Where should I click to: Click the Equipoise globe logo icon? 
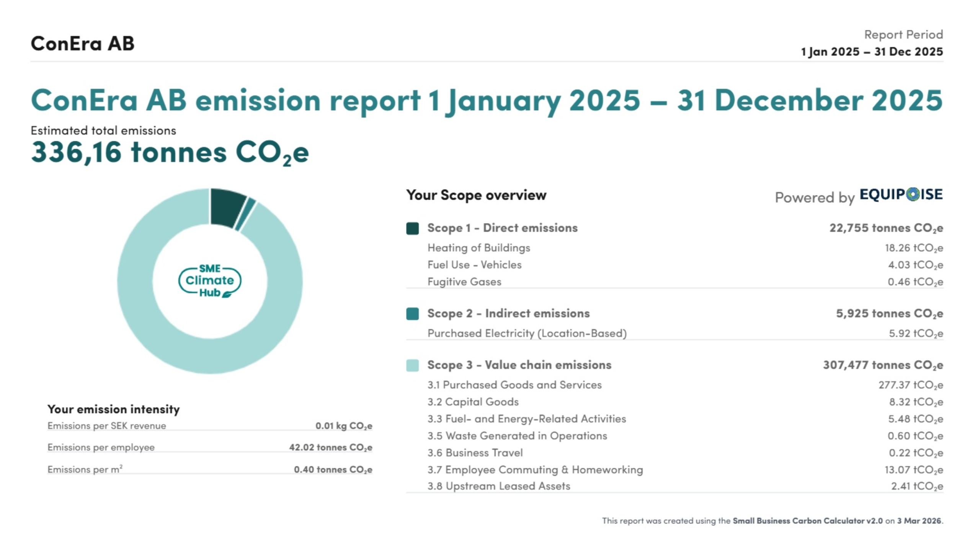pos(912,194)
